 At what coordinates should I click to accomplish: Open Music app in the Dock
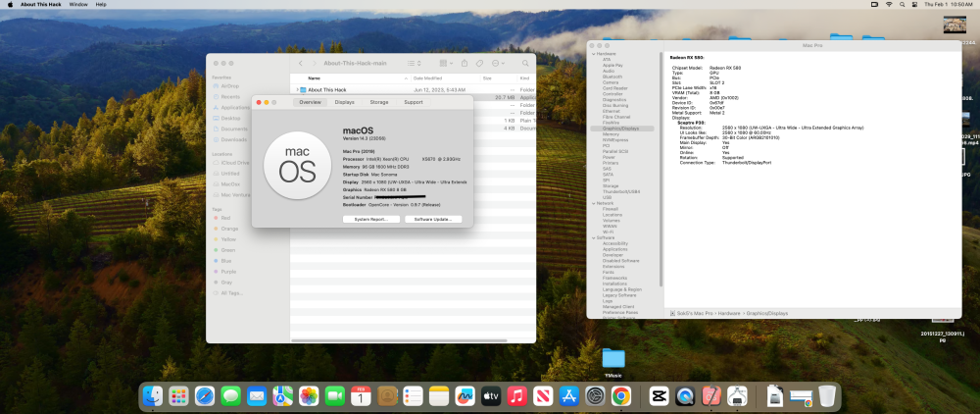pos(516,396)
